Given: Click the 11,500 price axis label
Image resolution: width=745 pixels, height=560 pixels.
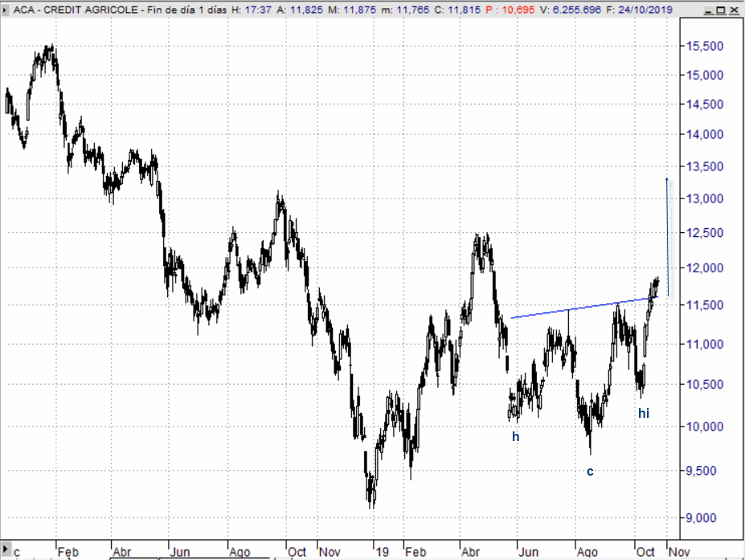Looking at the screenshot, I should (x=705, y=305).
